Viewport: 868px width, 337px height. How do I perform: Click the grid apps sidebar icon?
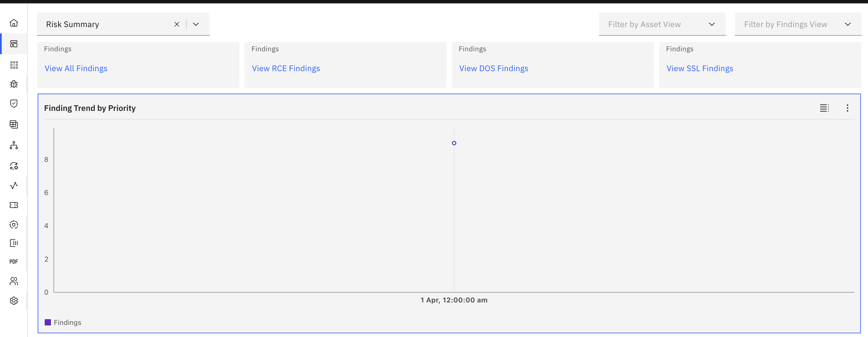click(14, 65)
